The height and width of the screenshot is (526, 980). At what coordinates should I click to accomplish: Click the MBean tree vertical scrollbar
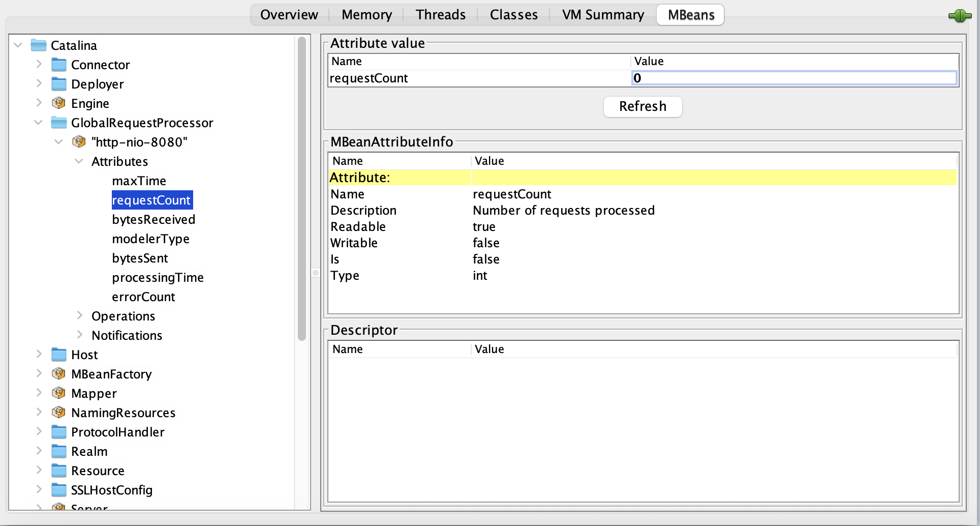pos(302,188)
